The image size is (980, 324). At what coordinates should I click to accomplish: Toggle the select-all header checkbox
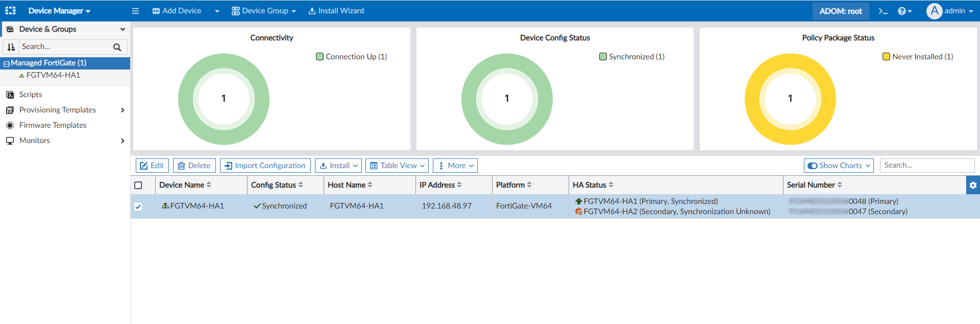pos(138,186)
